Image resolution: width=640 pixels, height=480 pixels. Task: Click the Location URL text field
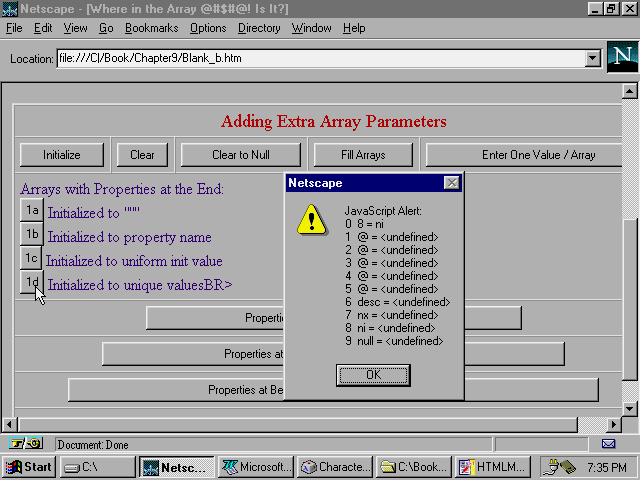coord(320,58)
